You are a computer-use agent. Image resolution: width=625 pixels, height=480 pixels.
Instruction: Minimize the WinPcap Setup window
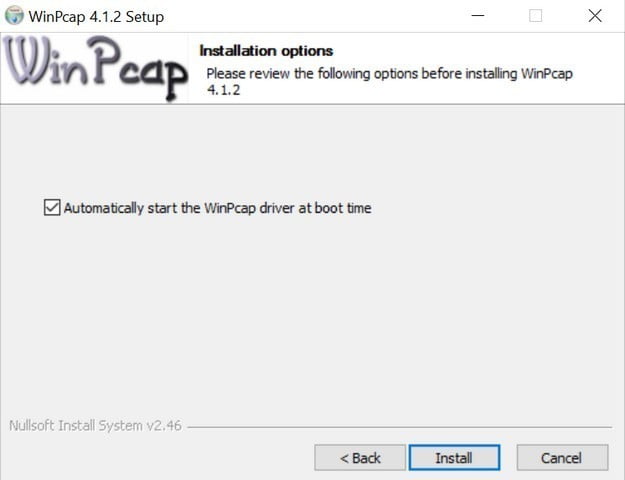click(x=478, y=16)
